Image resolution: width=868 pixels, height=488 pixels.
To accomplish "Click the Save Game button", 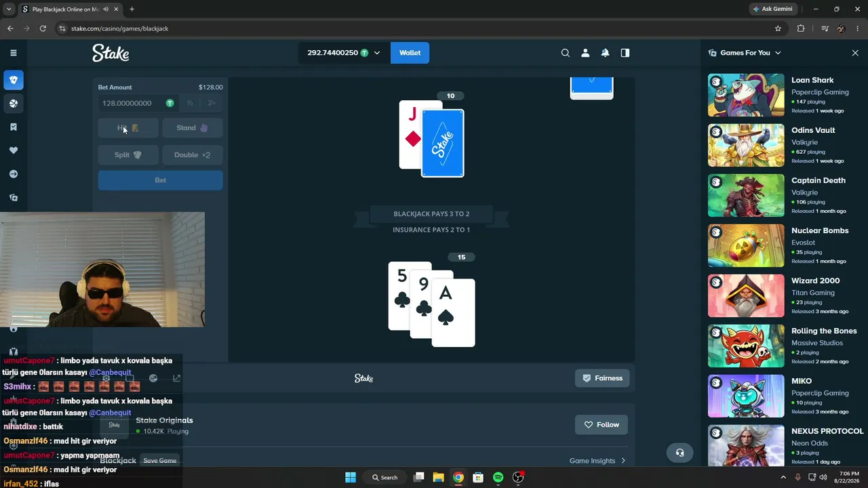I will coord(160,461).
